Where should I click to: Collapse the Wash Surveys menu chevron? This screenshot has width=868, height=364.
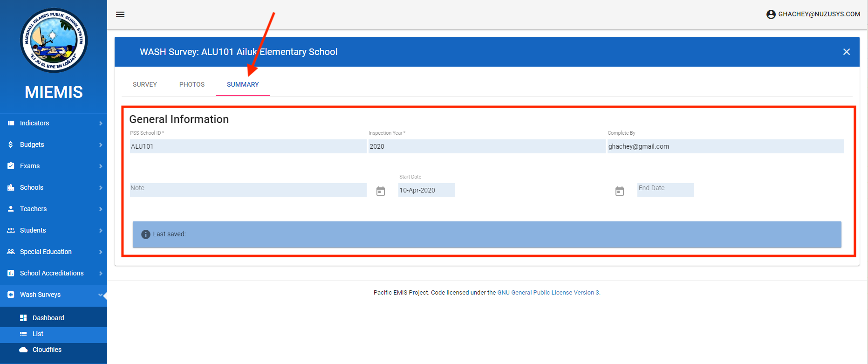(101, 295)
